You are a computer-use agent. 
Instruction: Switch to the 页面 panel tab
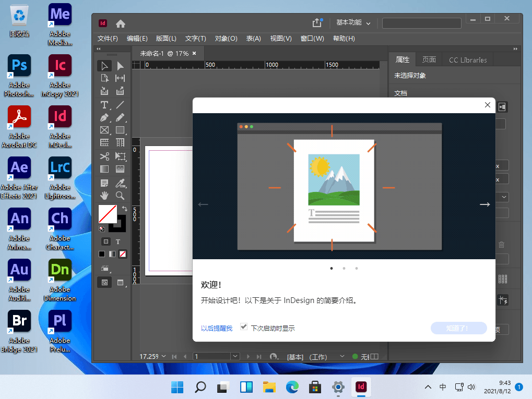429,59
